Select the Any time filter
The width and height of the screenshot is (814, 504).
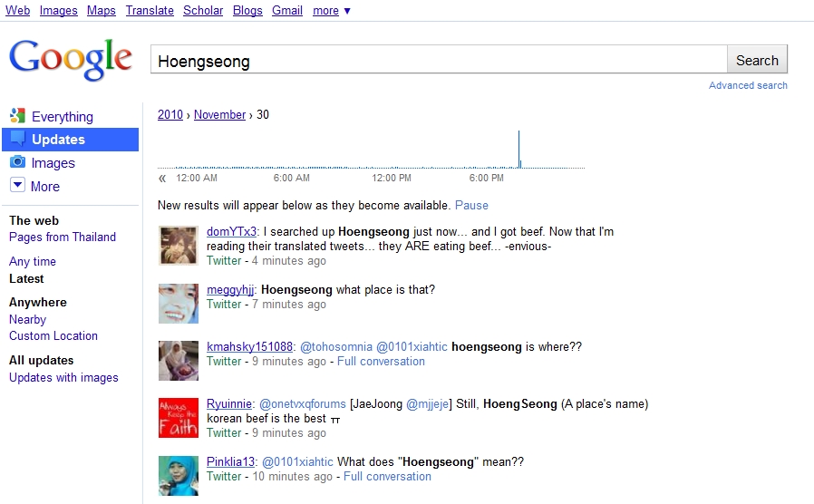point(33,261)
